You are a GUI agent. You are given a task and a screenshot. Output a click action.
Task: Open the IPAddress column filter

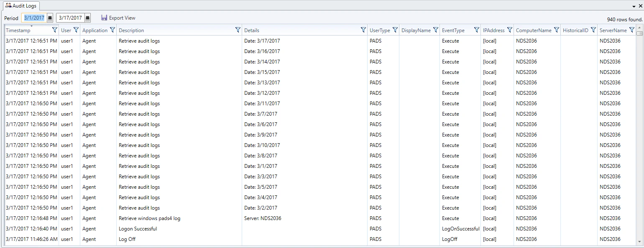pyautogui.click(x=509, y=30)
